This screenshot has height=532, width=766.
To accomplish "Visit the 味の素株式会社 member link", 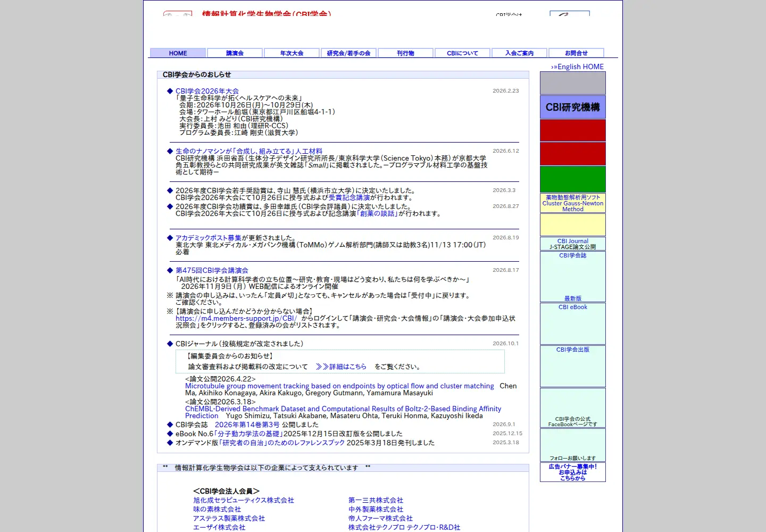I will 217,509.
